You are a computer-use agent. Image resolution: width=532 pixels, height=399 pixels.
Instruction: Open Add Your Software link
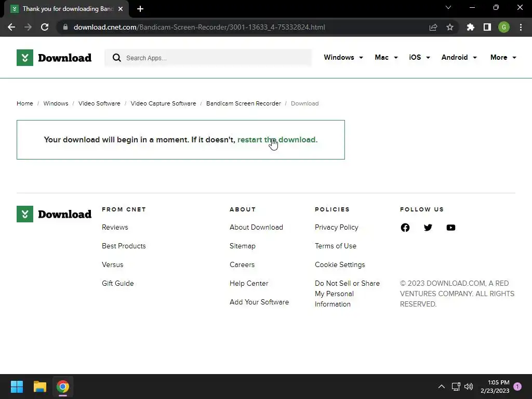tap(259, 302)
